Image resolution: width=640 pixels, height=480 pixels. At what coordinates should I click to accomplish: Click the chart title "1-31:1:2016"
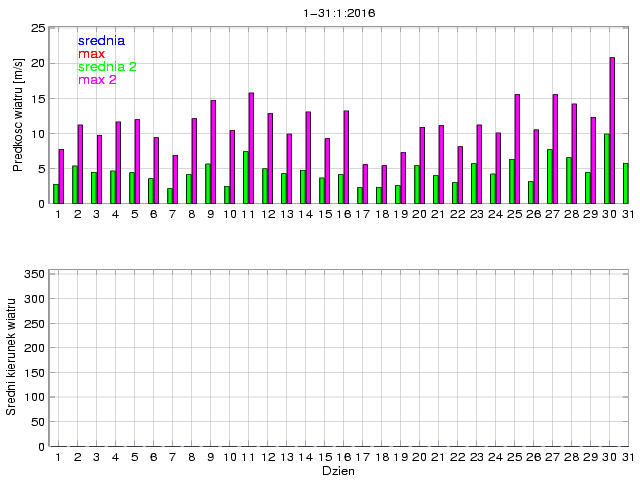[333, 14]
